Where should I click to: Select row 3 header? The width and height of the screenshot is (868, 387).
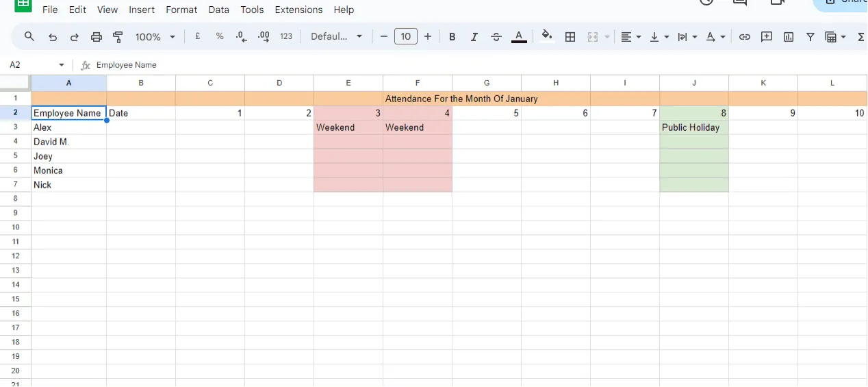pyautogui.click(x=15, y=127)
